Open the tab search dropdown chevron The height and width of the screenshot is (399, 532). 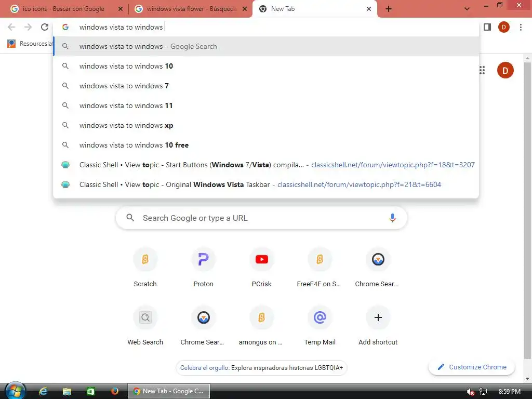click(467, 9)
